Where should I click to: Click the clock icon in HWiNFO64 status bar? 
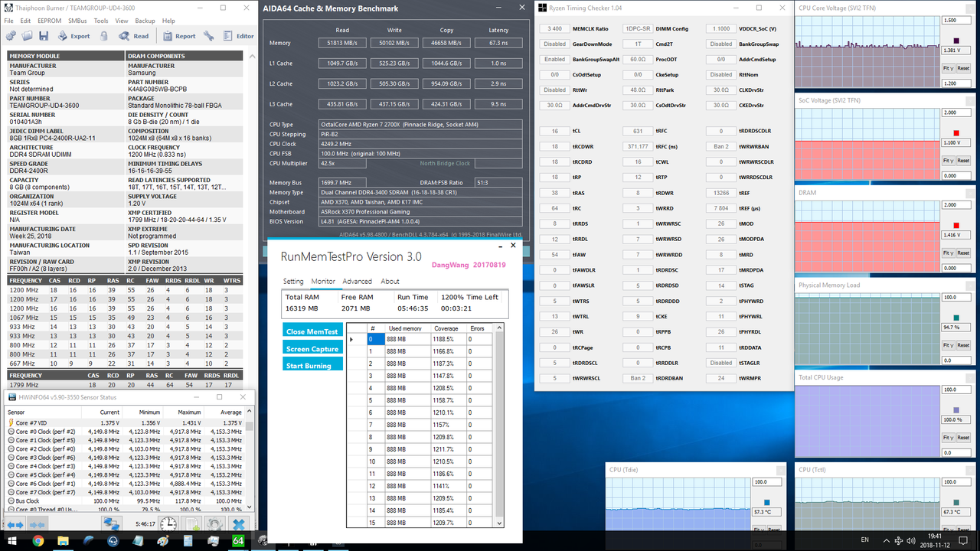(167, 523)
